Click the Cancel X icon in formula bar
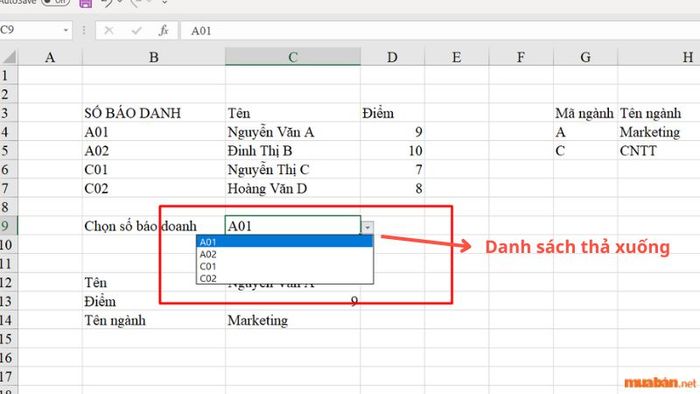 click(108, 30)
